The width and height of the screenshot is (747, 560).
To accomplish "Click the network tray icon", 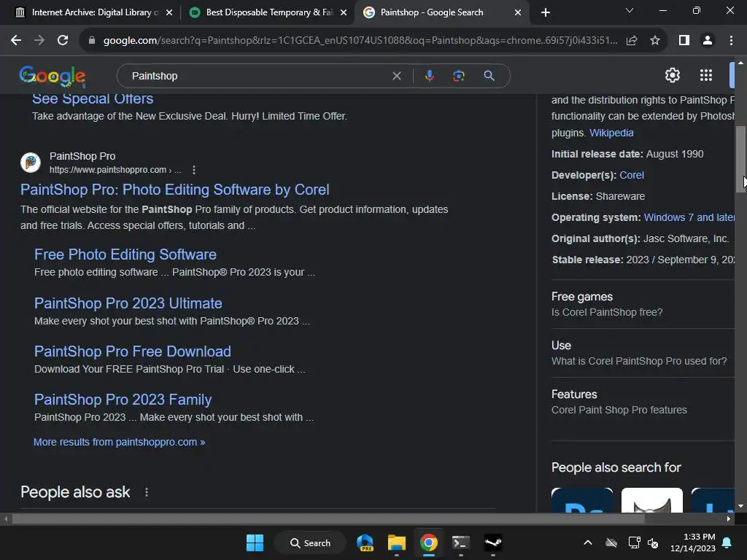I will pyautogui.click(x=634, y=542).
